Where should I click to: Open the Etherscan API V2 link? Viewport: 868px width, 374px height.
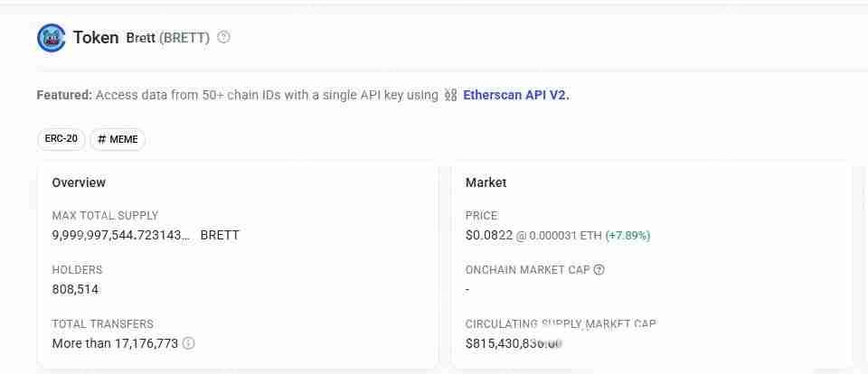[x=515, y=95]
